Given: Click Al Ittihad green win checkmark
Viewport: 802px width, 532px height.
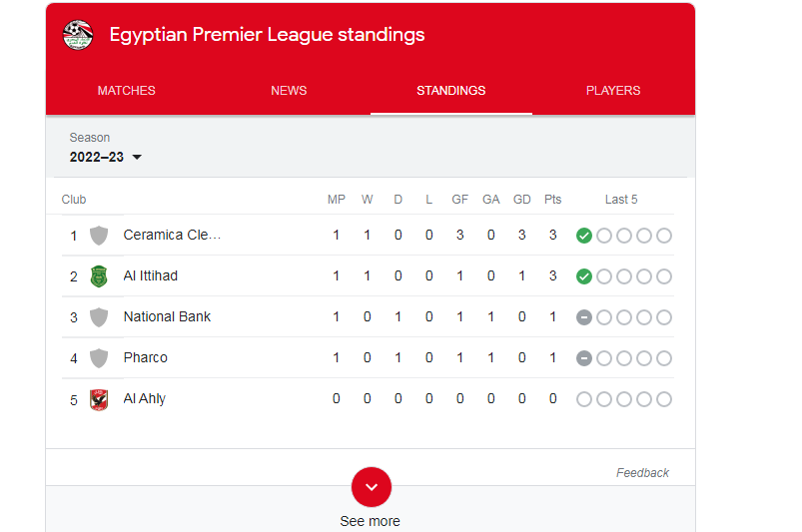Looking at the screenshot, I should (x=584, y=276).
